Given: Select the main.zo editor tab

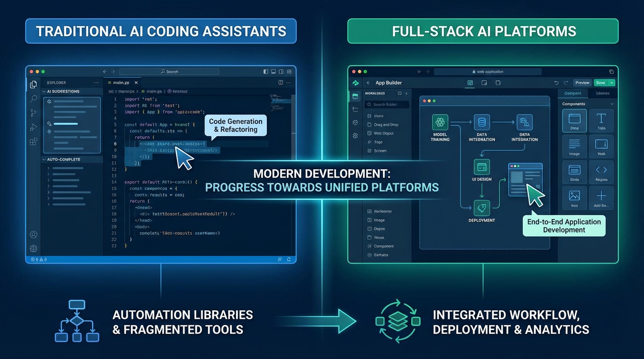Looking at the screenshot, I should 121,82.
